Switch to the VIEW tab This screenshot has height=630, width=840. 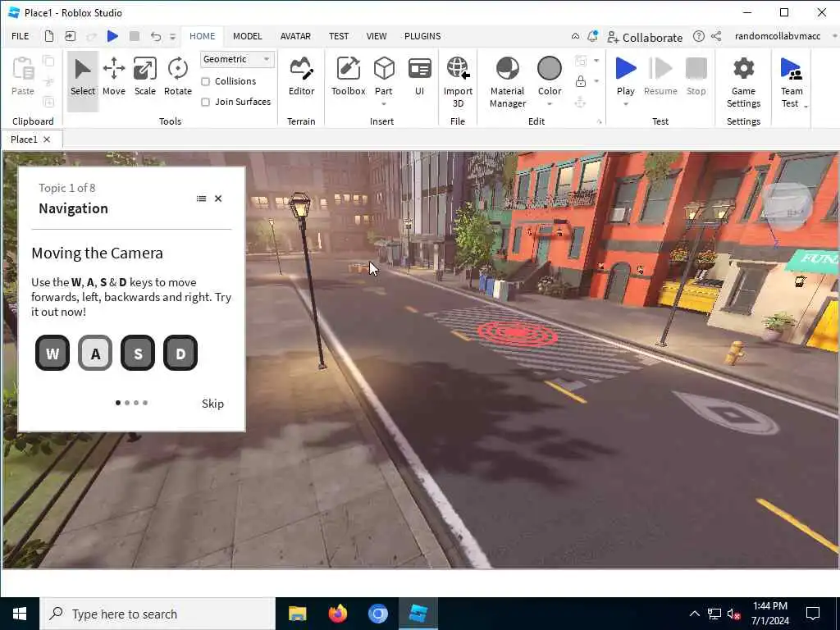pyautogui.click(x=376, y=36)
